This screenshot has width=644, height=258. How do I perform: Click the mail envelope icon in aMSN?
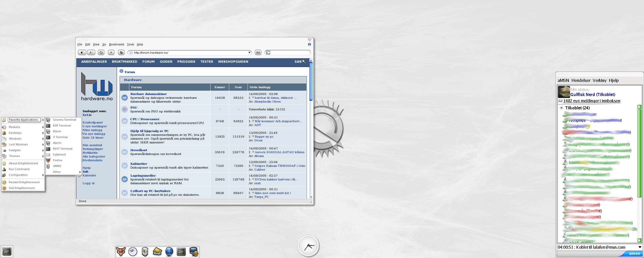coord(560,101)
